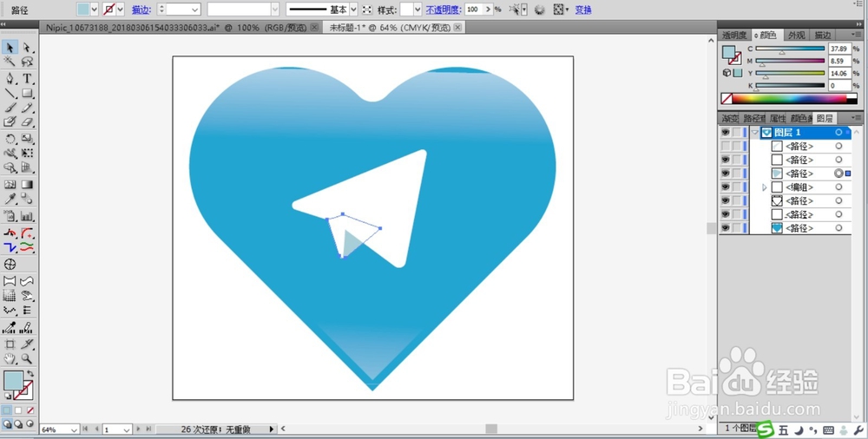Screen dimensions: 868x439
Task: Select the Rectangle tool
Action: coord(27,93)
